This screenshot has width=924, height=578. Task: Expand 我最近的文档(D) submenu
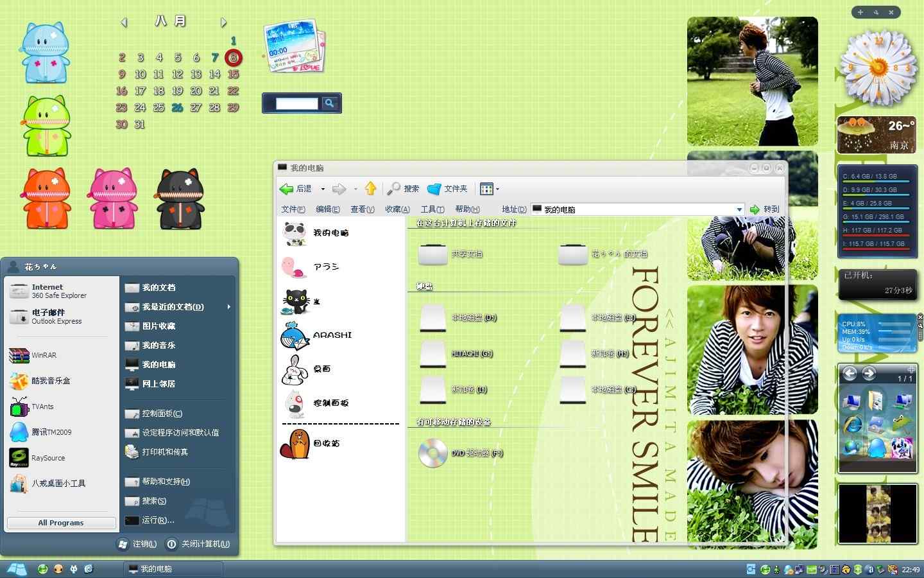[x=178, y=307]
